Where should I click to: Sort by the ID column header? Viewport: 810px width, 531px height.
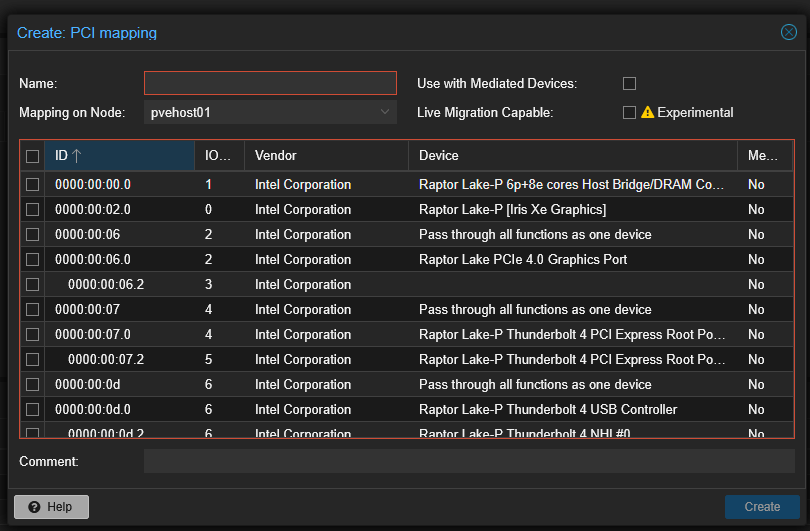click(119, 155)
